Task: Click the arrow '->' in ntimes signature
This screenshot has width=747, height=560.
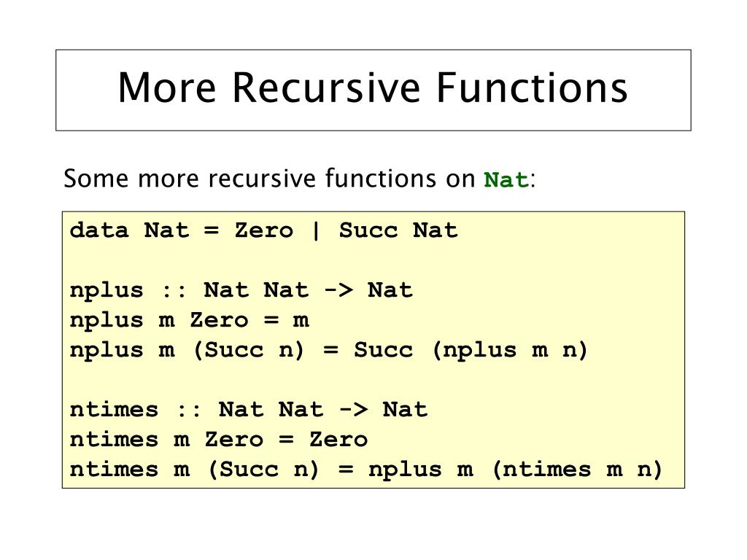Action: pos(354,410)
